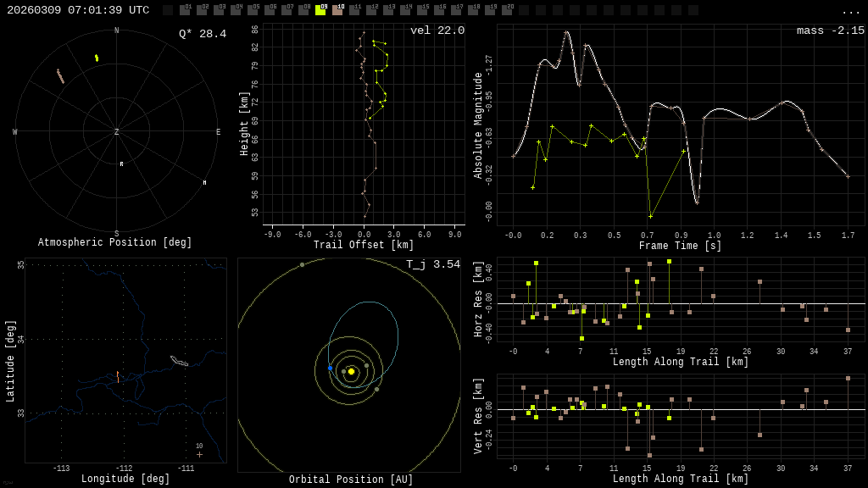
Task: Click the R radiant marker in polar plot
Action: [x=121, y=164]
